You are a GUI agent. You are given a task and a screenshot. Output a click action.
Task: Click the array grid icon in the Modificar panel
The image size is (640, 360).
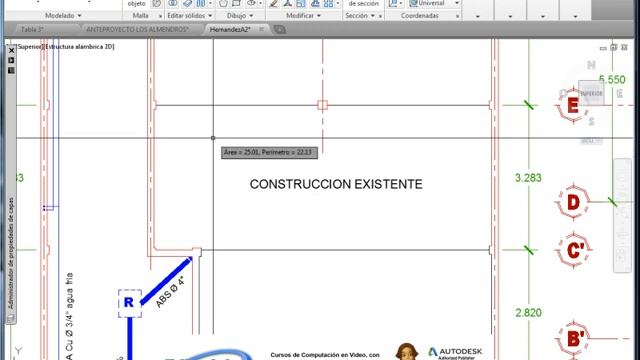(x=328, y=4)
